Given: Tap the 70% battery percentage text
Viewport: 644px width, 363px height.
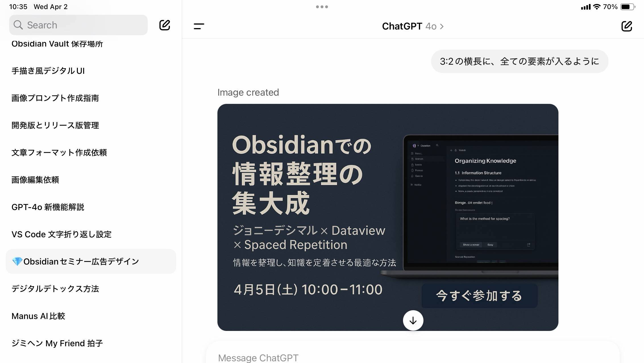Looking at the screenshot, I should click(x=610, y=7).
